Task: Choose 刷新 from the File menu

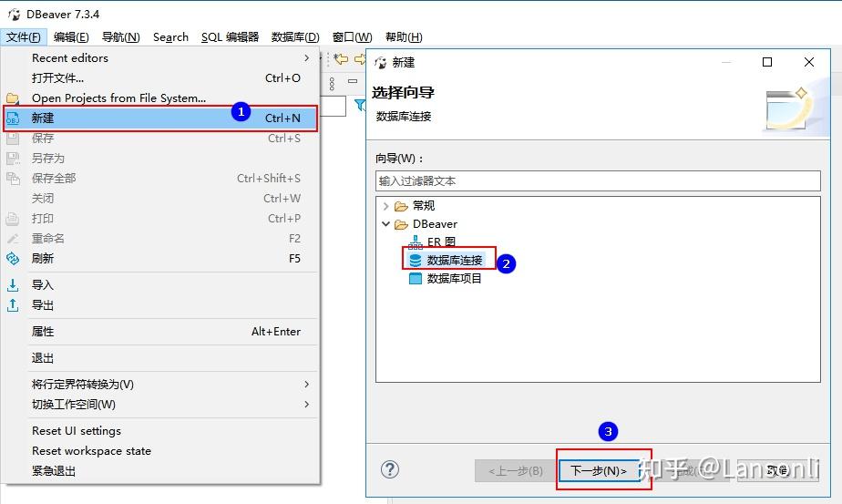Action: pyautogui.click(x=160, y=259)
